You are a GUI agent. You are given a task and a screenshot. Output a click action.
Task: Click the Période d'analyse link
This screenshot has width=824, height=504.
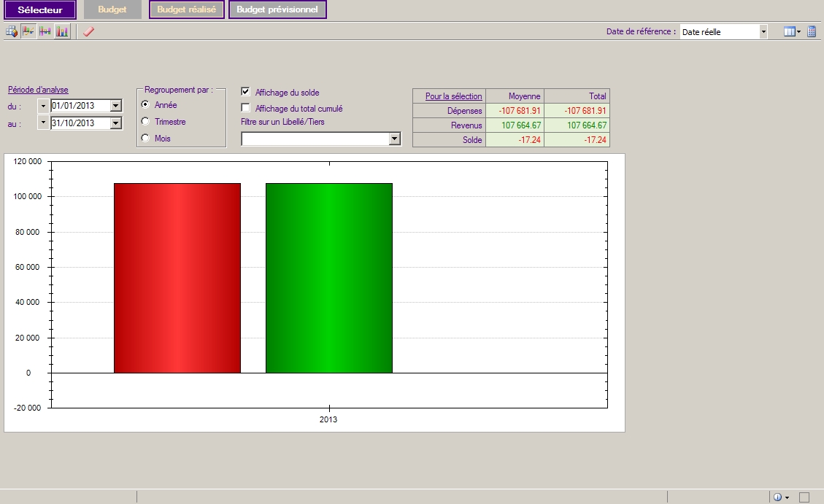click(x=38, y=90)
